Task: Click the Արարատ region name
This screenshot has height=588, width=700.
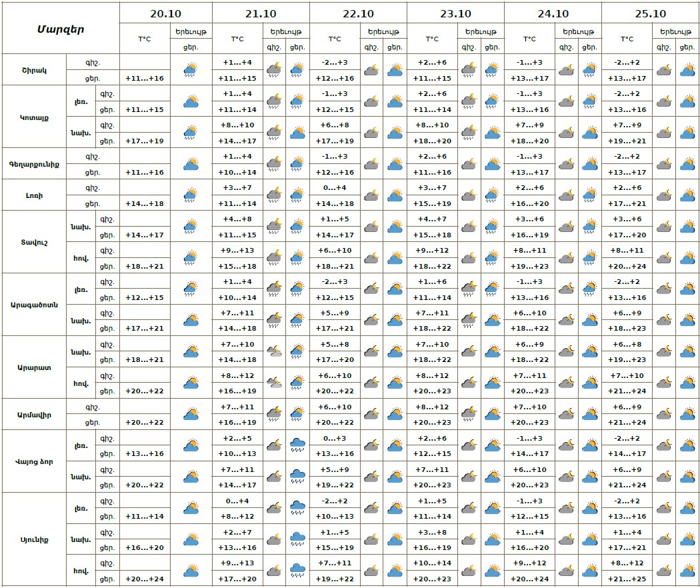Action: point(35,367)
